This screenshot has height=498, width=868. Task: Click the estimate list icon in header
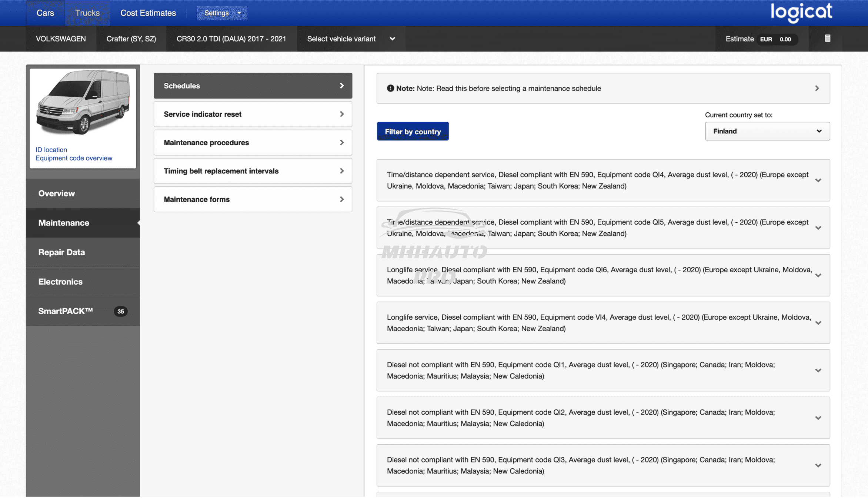pos(827,39)
